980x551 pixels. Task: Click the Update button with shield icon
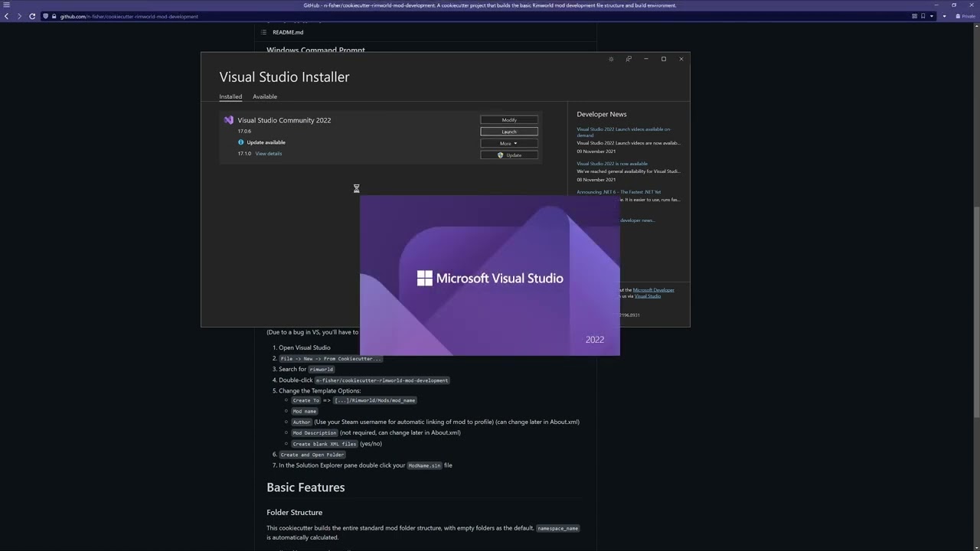pyautogui.click(x=509, y=155)
